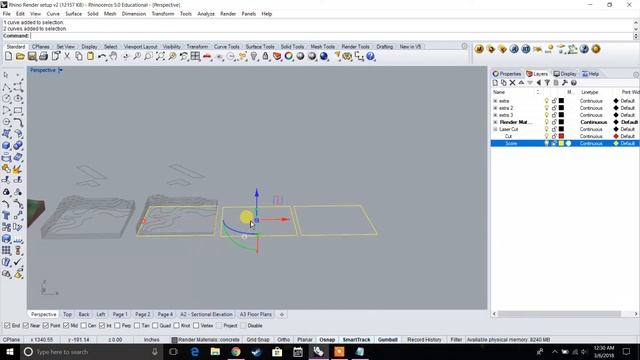
Task: Expand the Render Mat layer tree node
Action: click(495, 122)
